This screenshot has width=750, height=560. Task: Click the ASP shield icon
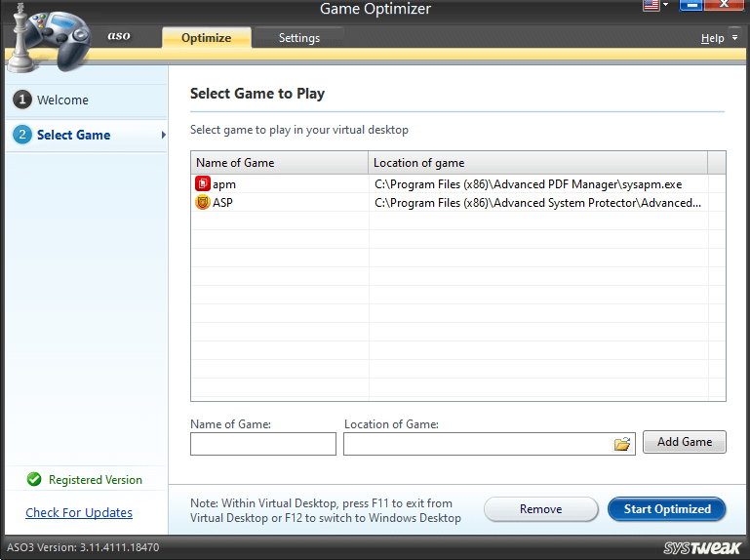point(202,203)
